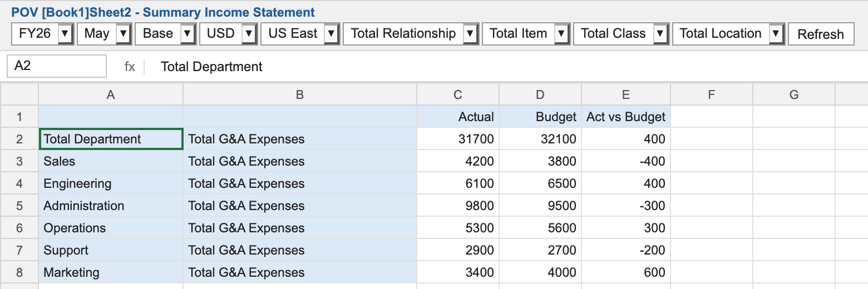Click the Administration Budget value 9500
Viewport: 868px width, 289px height.
540,206
